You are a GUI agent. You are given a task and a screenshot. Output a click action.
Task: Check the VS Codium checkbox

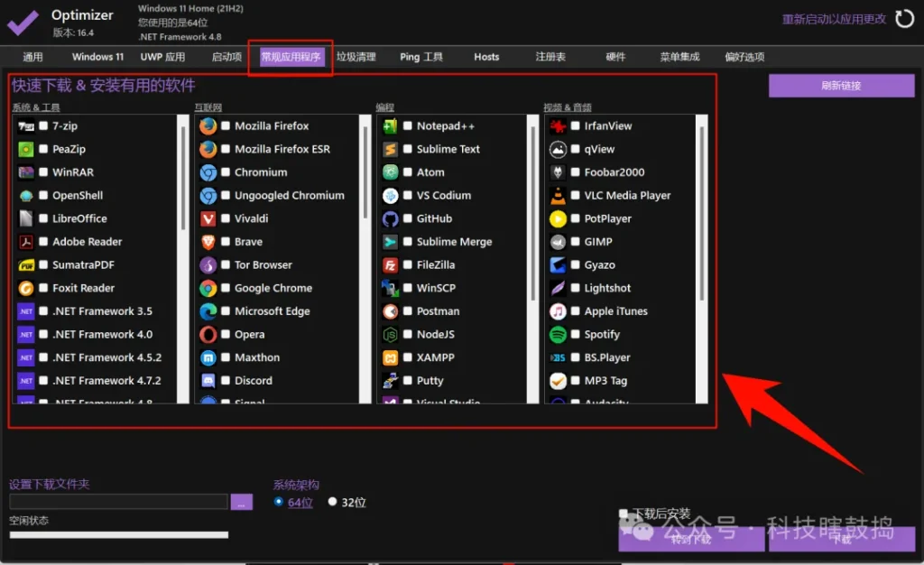pos(408,196)
